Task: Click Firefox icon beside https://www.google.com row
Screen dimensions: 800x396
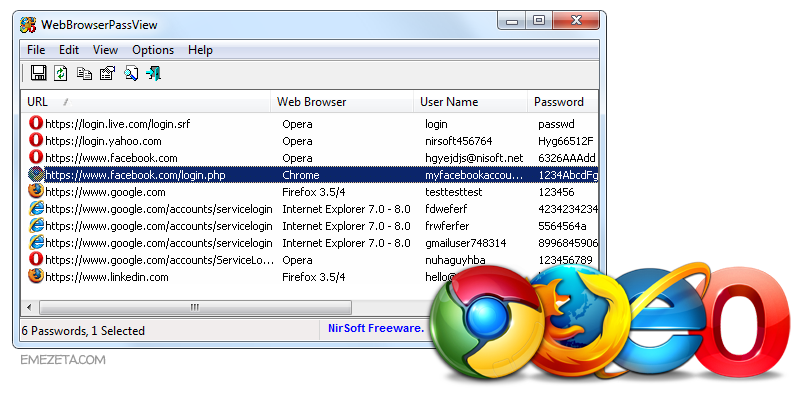Action: coord(36,192)
